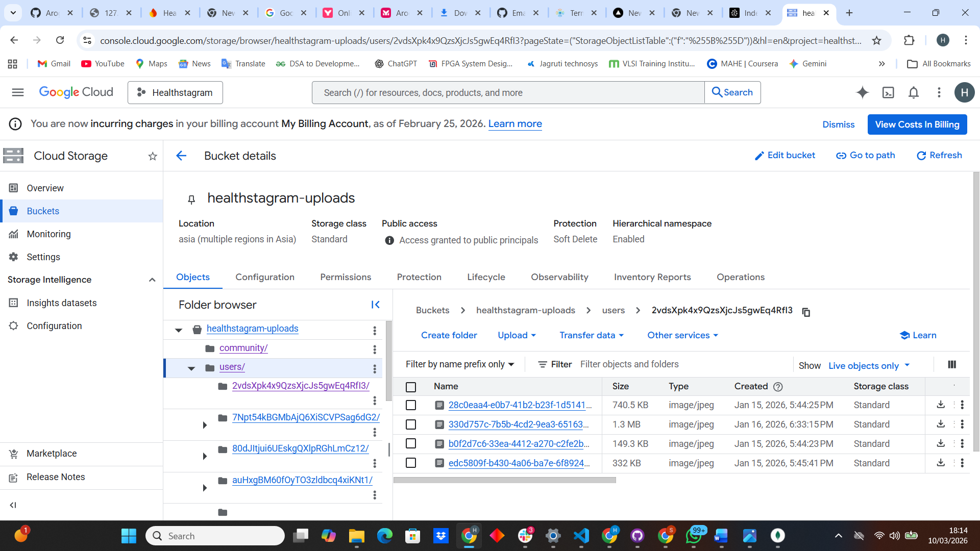The height and width of the screenshot is (551, 980).
Task: Download the 28c0eaa4 image file
Action: (941, 405)
